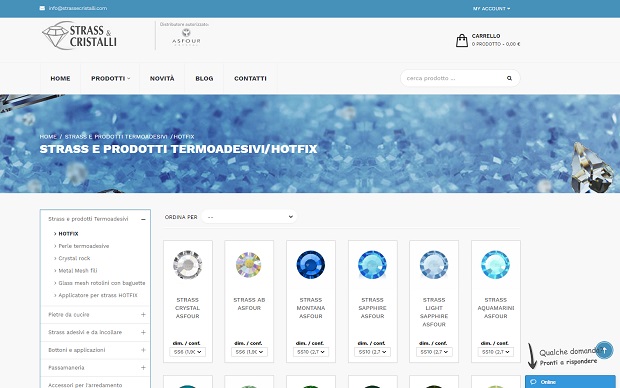Expand the Pietre da cucire category
The image size is (620, 388).
tap(143, 314)
